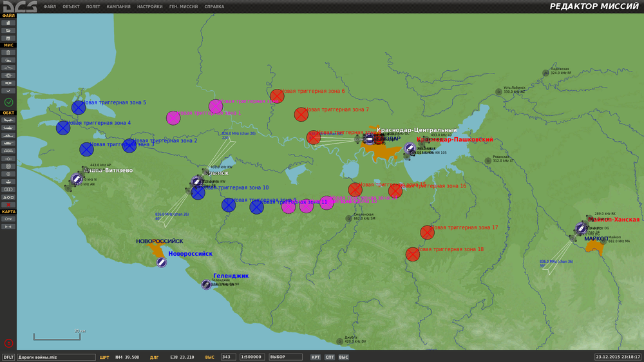
Task: Click the altitude value 343 field
Action: (228, 357)
